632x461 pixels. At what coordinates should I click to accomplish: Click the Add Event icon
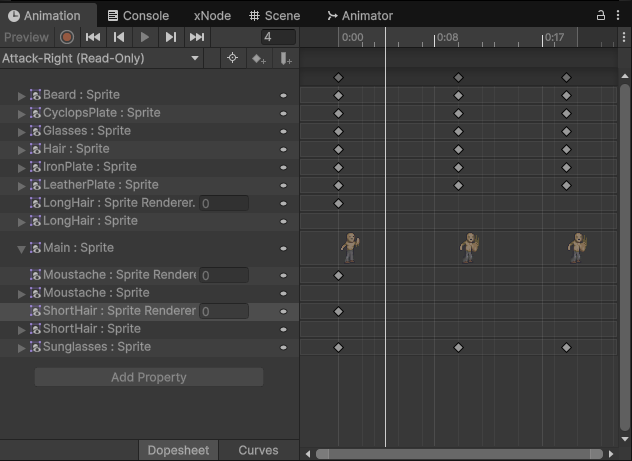286,59
